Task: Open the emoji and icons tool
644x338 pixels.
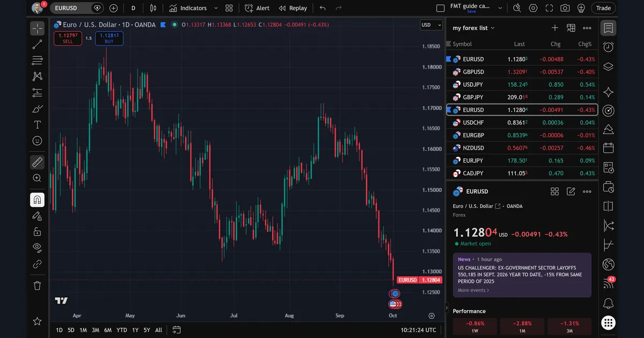Action: [x=37, y=141]
